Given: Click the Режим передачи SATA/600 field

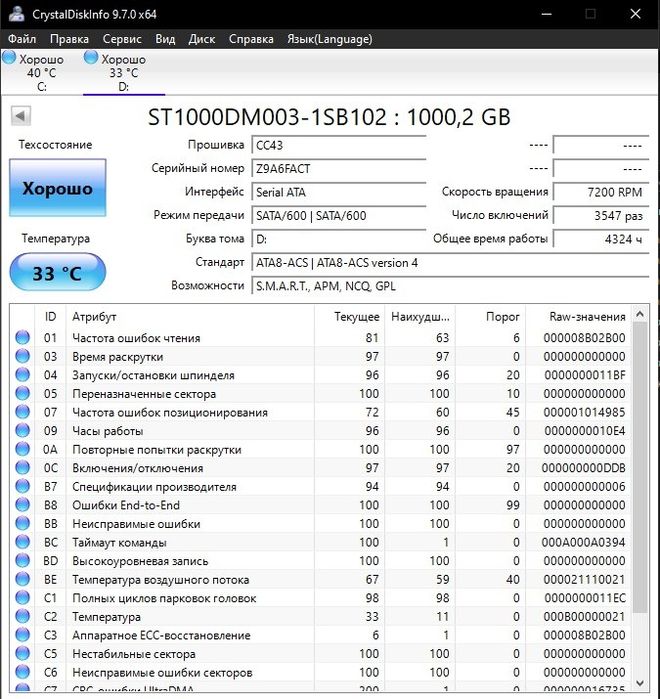Looking at the screenshot, I should coord(339,216).
